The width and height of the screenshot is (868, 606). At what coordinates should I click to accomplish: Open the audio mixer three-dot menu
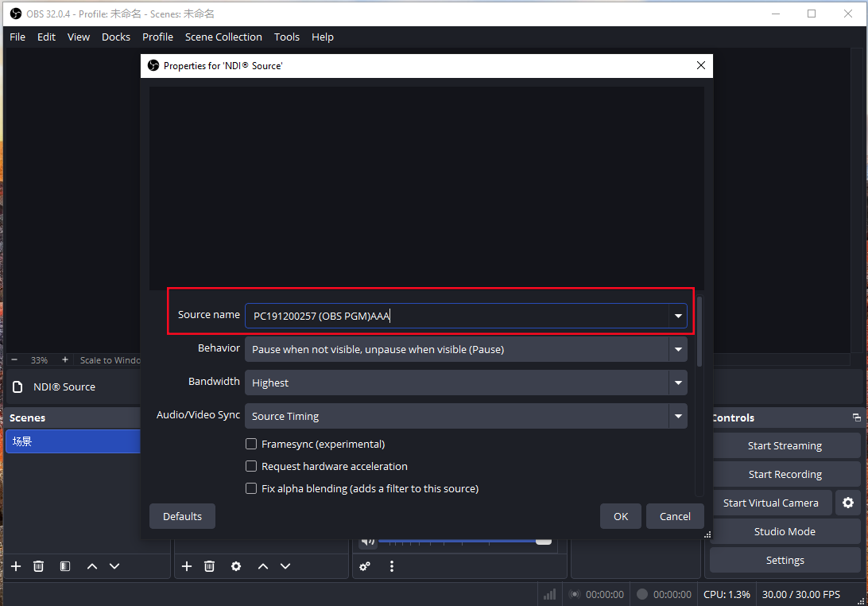point(392,566)
